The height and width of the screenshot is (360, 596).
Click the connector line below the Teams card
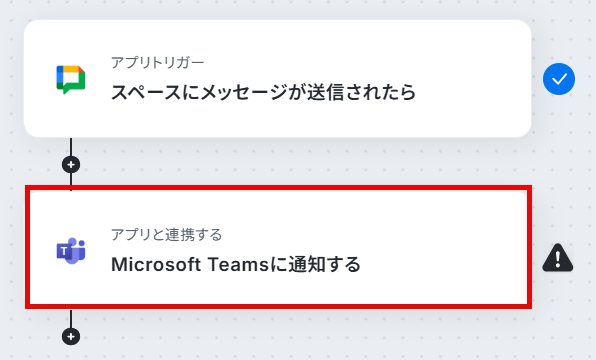pos(71,319)
